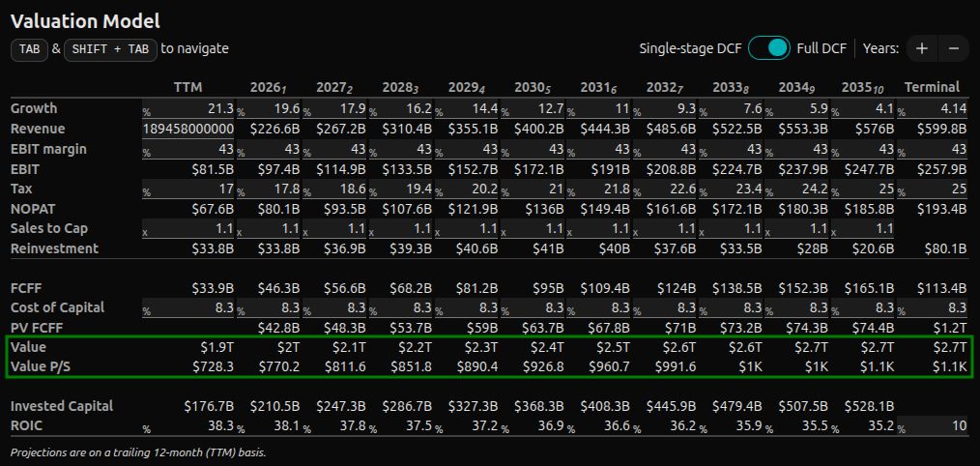Click the SHIFT + TAB key hint

pos(110,48)
